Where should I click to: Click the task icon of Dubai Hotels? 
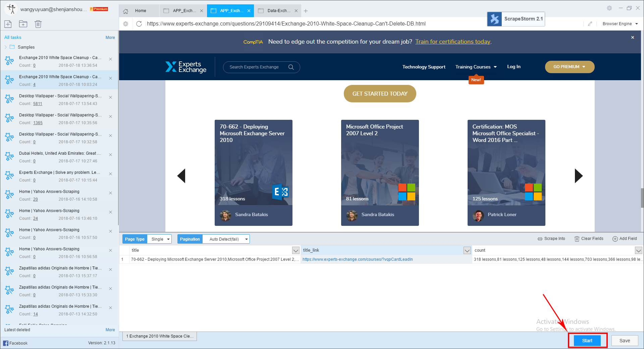[x=9, y=156]
